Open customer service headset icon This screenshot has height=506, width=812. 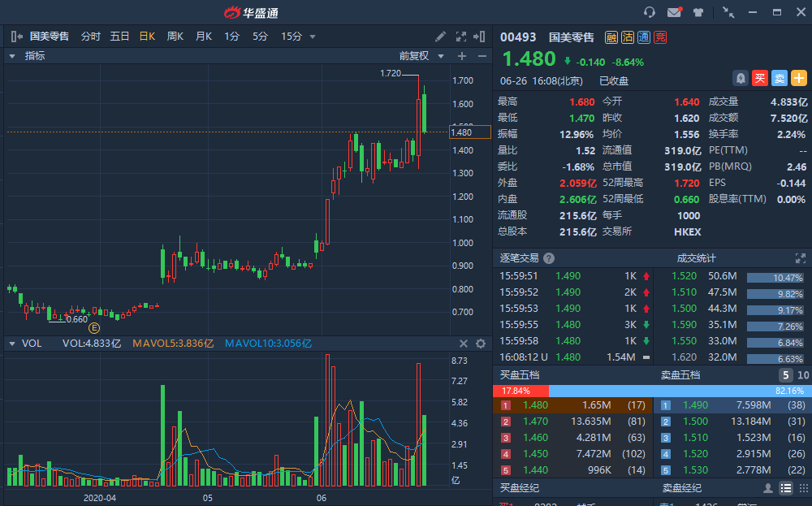[x=650, y=12]
